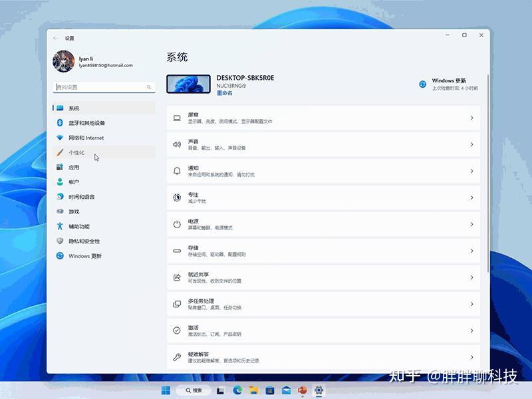This screenshot has width=532, height=399.
Task: Click the 查找设置 search box
Action: (x=103, y=87)
